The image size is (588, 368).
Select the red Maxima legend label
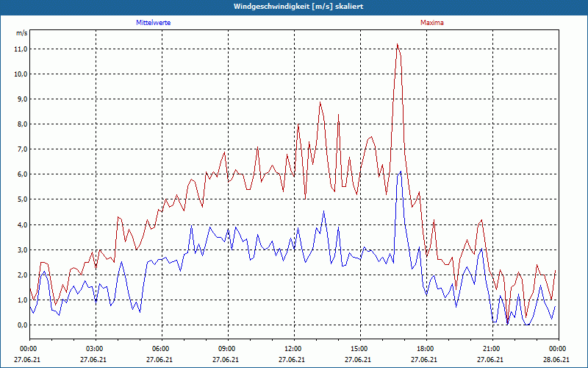(x=432, y=23)
